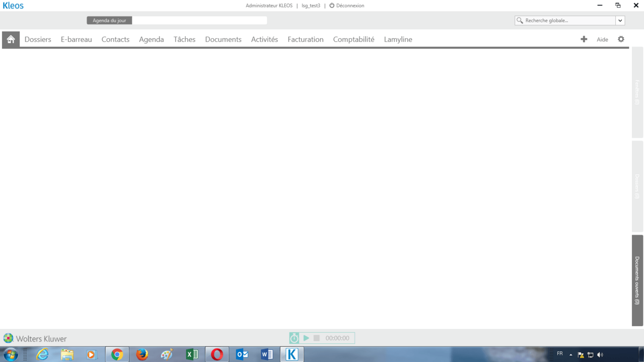Click the Déconnexion power icon
644x362 pixels.
coord(332,6)
